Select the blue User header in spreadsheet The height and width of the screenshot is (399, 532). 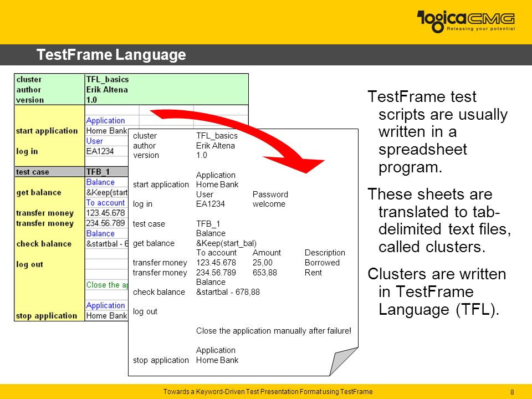94,141
